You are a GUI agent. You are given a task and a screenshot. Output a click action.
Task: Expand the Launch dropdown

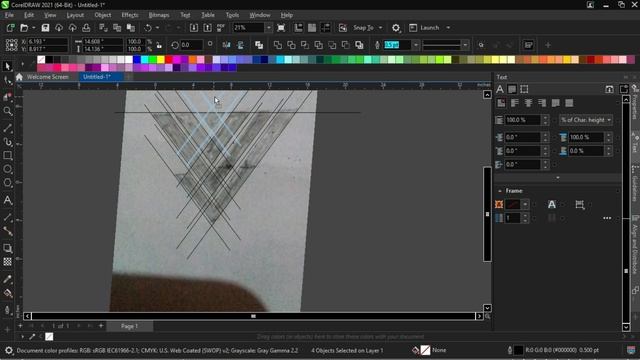pyautogui.click(x=448, y=28)
